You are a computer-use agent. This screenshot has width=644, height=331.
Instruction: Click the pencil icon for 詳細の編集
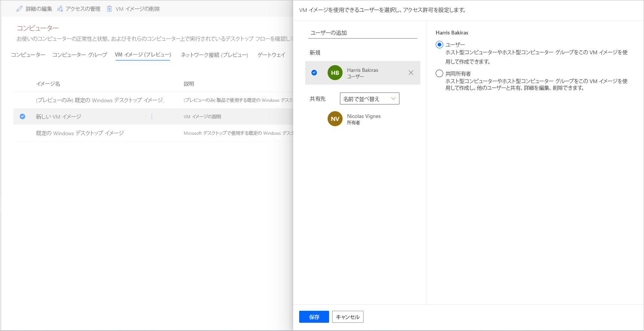tap(19, 9)
